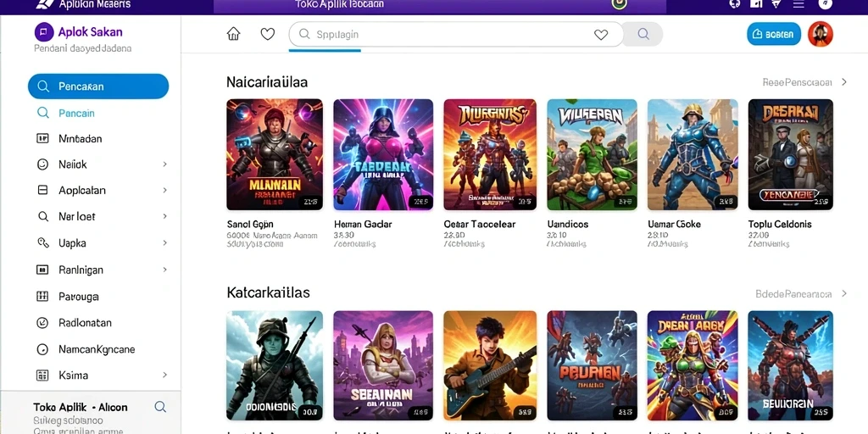Click the Cetar Taccelear title text

[480, 224]
